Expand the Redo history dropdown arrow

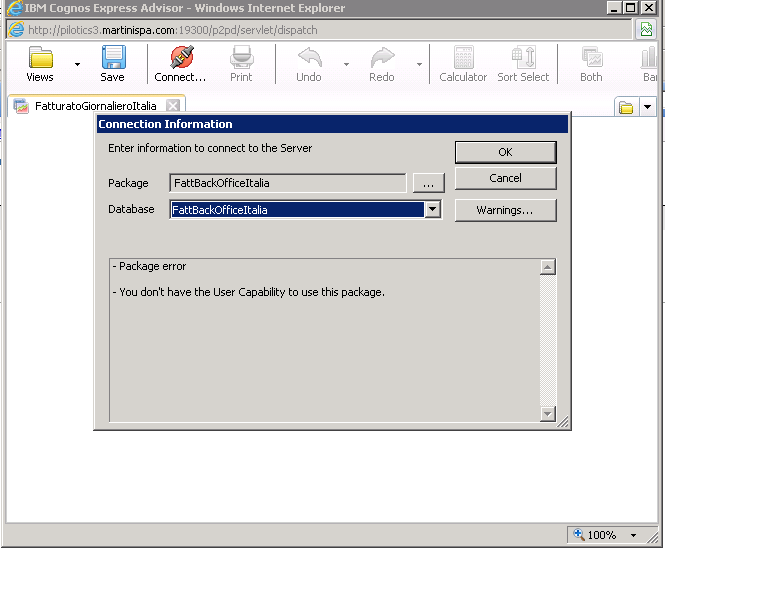coord(419,64)
